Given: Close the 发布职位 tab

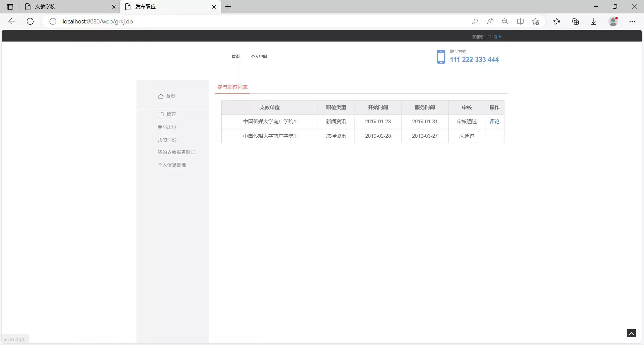Looking at the screenshot, I should (x=214, y=7).
